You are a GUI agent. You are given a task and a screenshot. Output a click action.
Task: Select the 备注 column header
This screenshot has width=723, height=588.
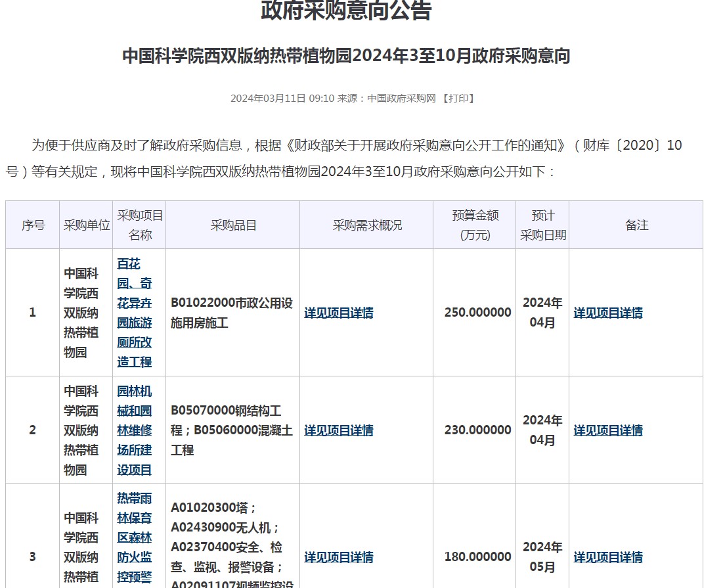(636, 225)
